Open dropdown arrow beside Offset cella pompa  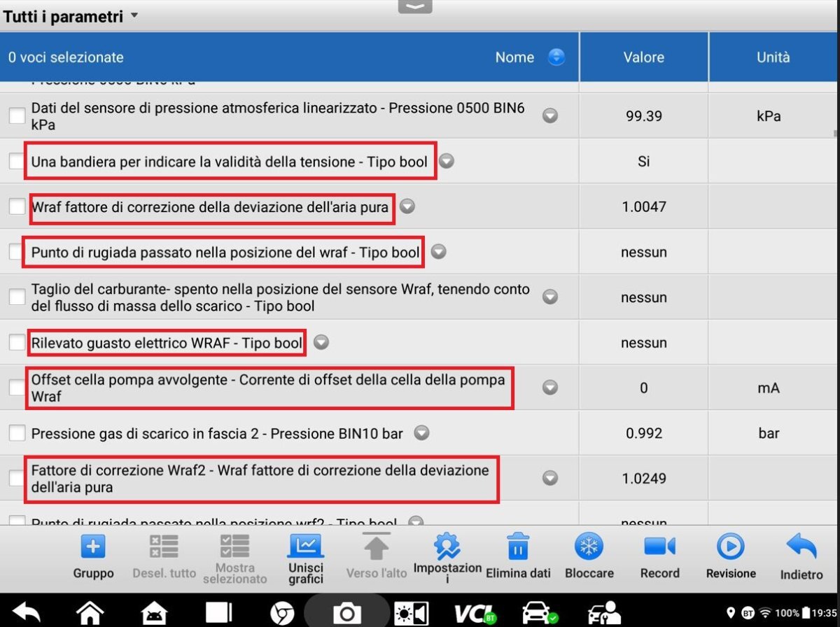(x=550, y=388)
